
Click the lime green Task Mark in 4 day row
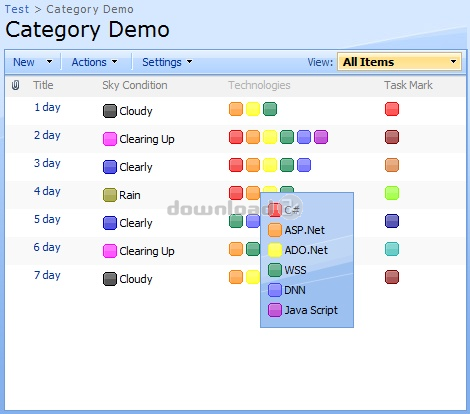pyautogui.click(x=392, y=193)
